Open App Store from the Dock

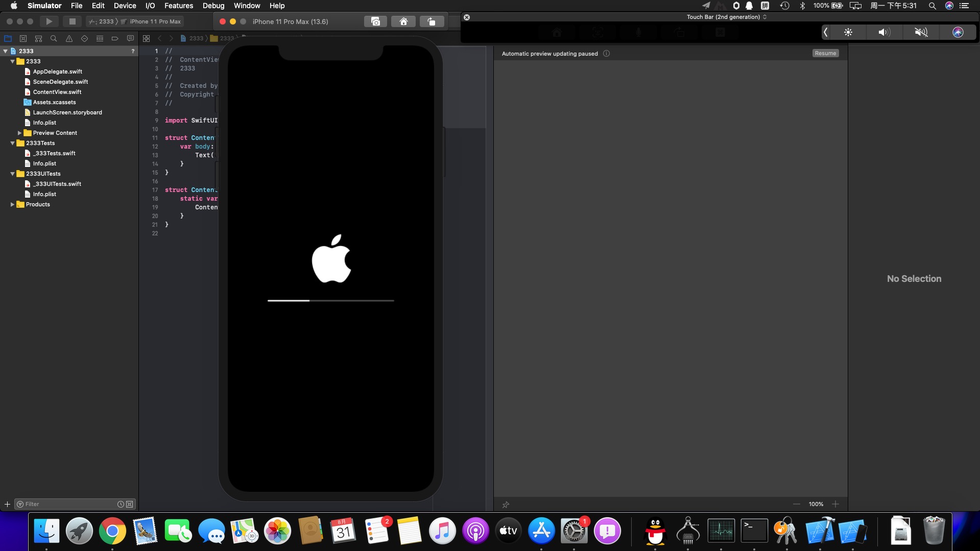(541, 531)
